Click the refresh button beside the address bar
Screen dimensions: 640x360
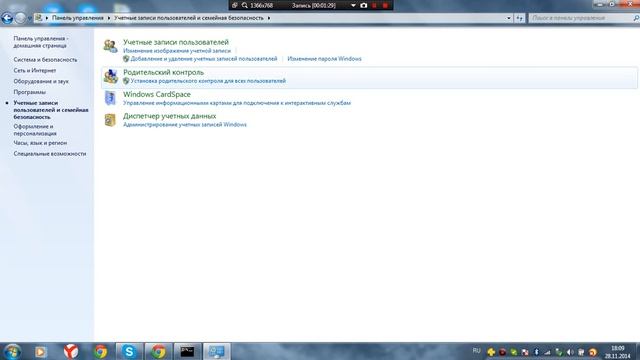(519, 18)
